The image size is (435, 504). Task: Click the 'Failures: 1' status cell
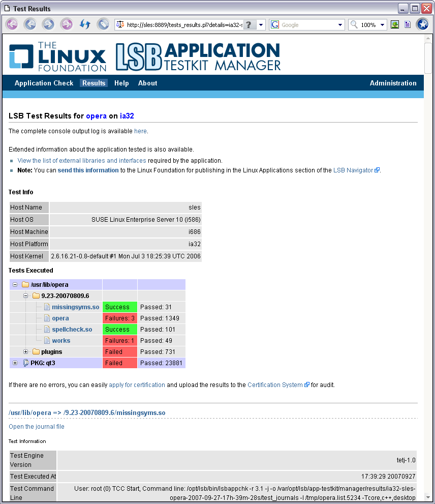point(120,341)
